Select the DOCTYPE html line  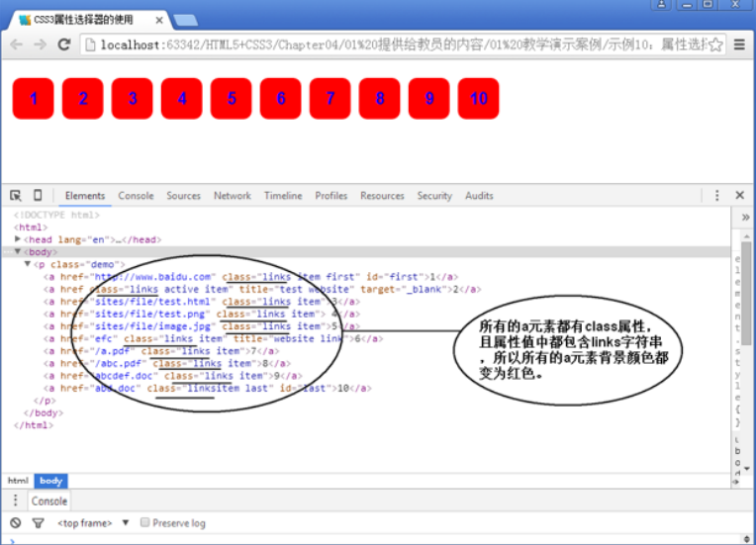pyautogui.click(x=56, y=215)
